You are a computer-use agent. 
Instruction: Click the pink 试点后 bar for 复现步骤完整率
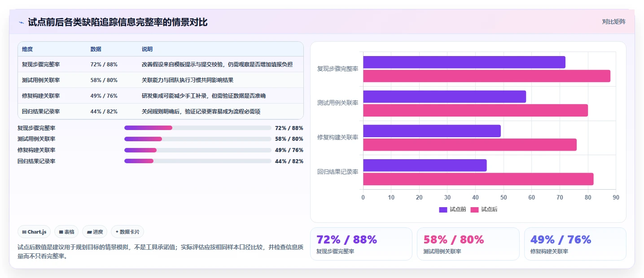(x=486, y=76)
